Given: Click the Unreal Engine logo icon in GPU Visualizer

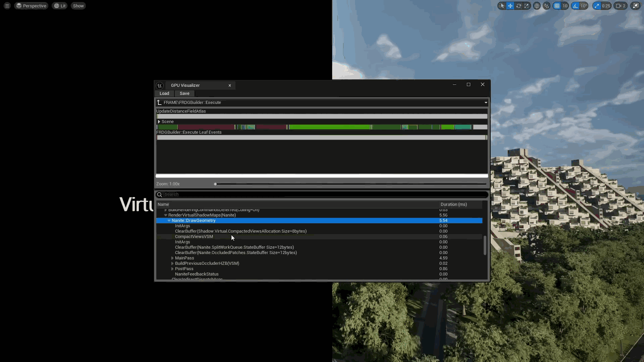Looking at the screenshot, I should point(160,85).
